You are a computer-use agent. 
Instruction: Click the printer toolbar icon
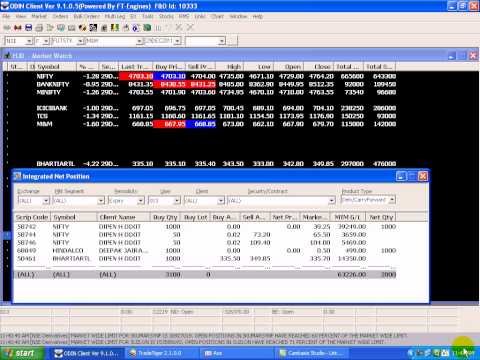tap(39, 28)
